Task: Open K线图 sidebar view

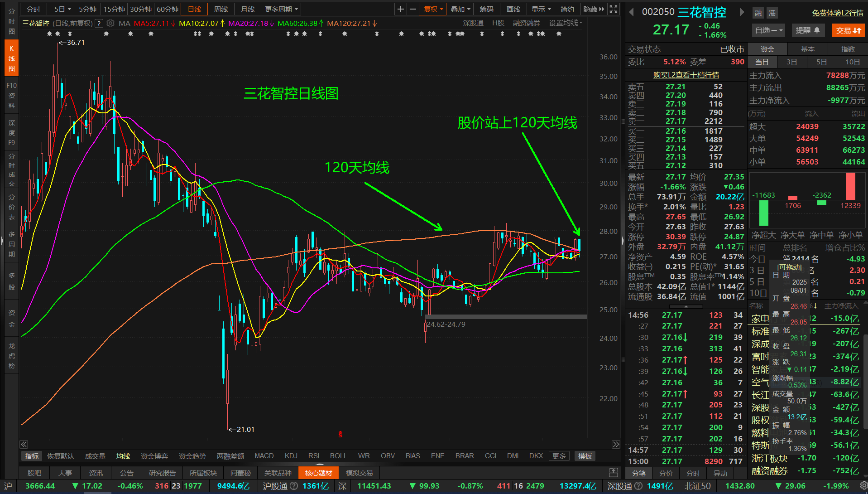Action: (x=11, y=58)
